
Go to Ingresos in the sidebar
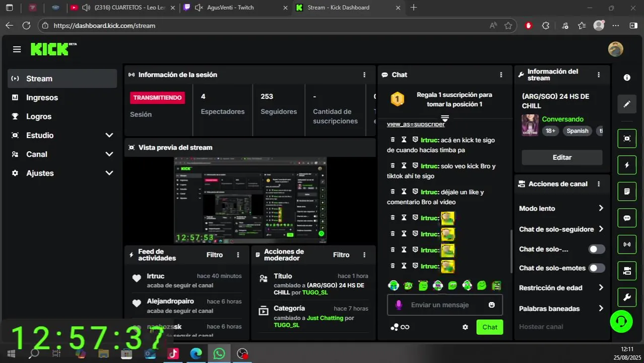pyautogui.click(x=62, y=98)
